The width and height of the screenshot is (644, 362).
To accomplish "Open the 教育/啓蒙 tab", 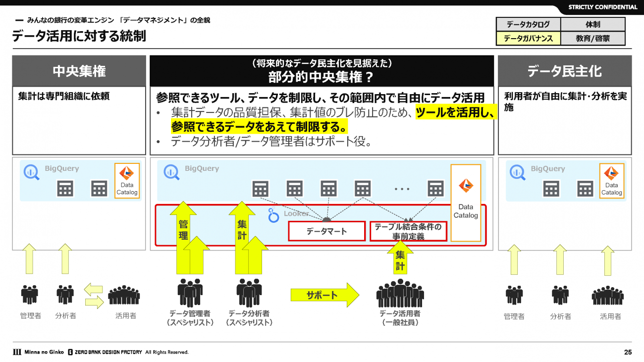I will click(592, 38).
